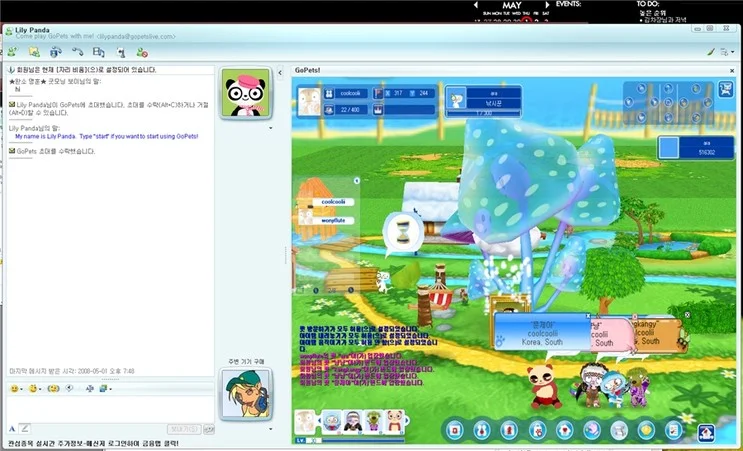Click the shopping cart icon top right
Image resolution: width=743 pixels, height=451 pixels.
point(725,89)
